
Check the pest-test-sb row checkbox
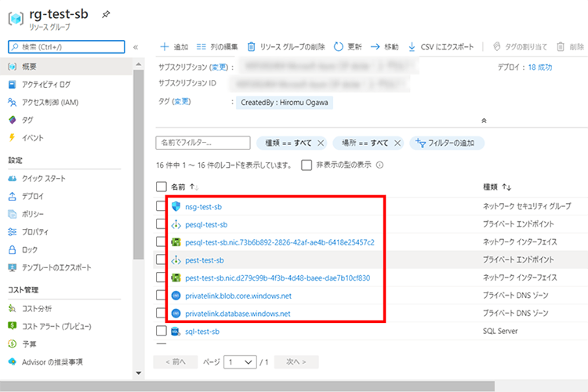pyautogui.click(x=162, y=260)
